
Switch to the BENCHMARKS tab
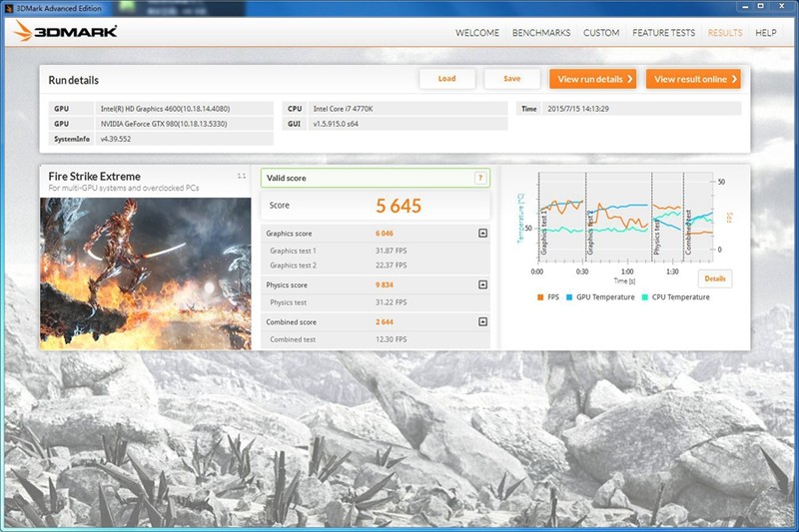click(541, 33)
